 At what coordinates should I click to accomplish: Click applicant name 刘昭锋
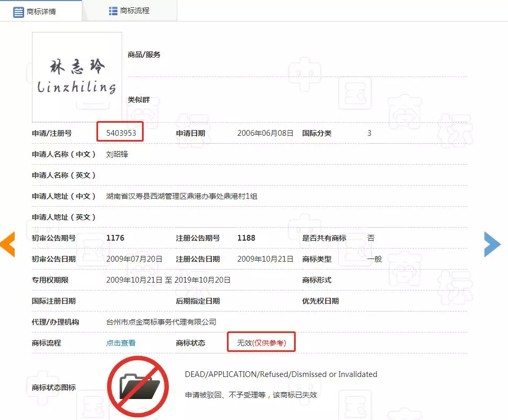click(x=117, y=154)
